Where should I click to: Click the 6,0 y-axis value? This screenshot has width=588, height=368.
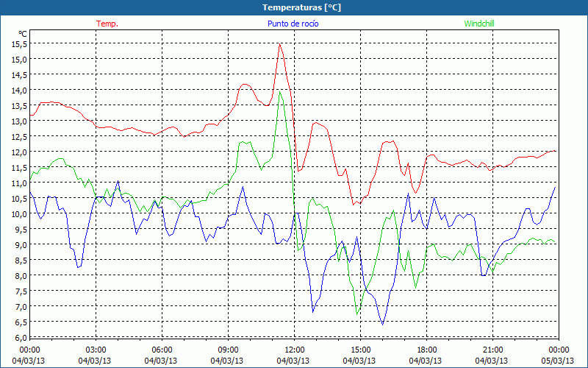tap(21, 338)
